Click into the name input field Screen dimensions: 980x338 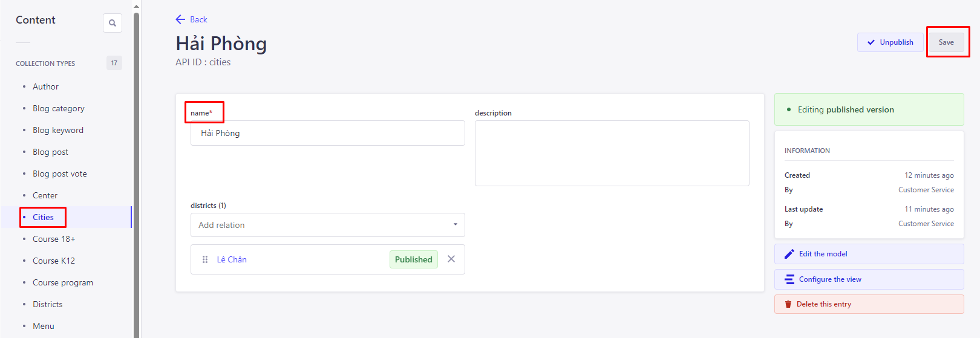click(327, 133)
